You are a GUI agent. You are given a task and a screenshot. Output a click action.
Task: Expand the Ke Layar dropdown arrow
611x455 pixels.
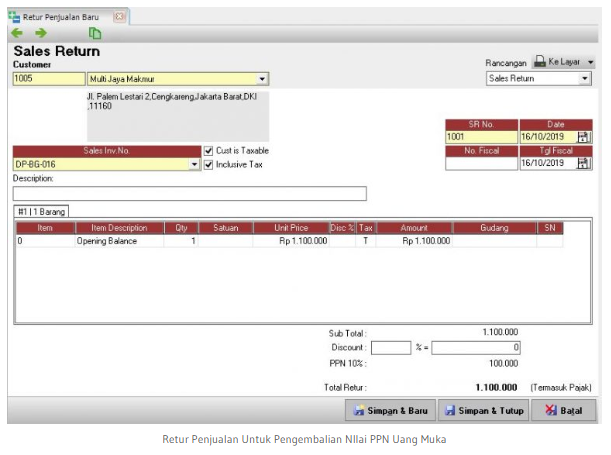point(591,62)
